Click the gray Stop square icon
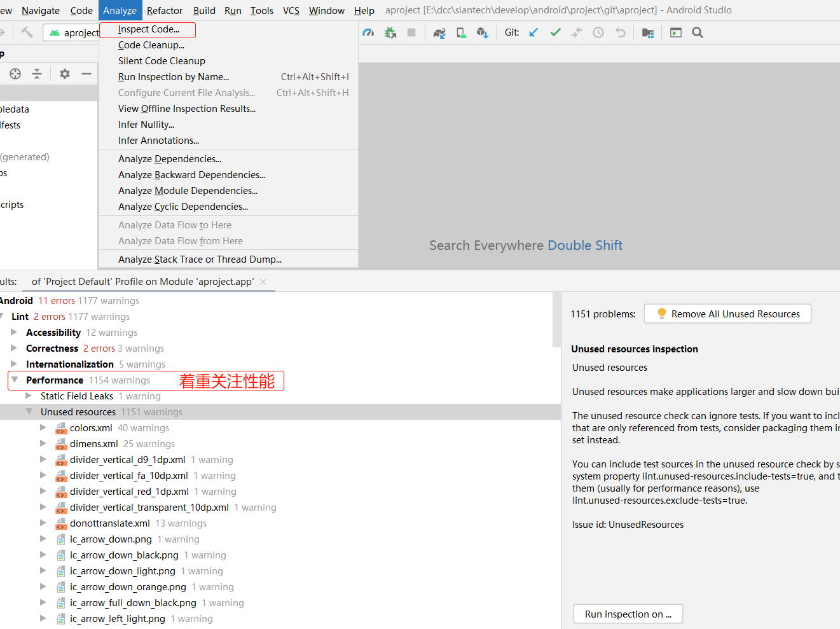Viewport: 840px width, 629px height. click(x=411, y=32)
